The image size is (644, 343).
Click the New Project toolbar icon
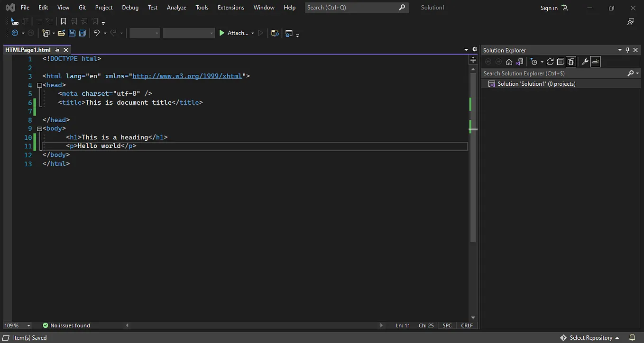click(x=46, y=33)
